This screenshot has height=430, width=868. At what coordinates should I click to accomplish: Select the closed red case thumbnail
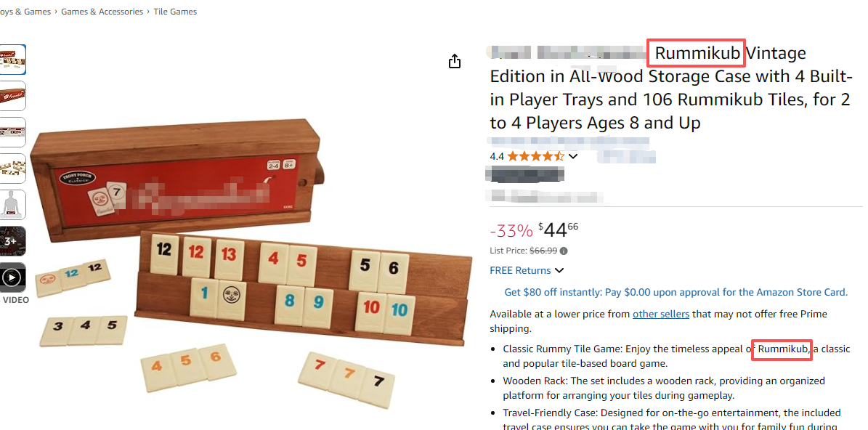coord(12,95)
